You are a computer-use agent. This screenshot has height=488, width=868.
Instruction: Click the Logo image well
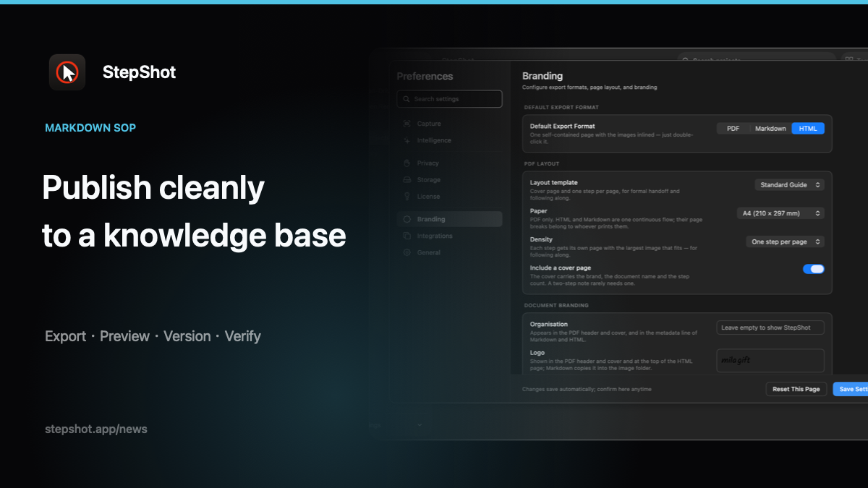pyautogui.click(x=770, y=361)
